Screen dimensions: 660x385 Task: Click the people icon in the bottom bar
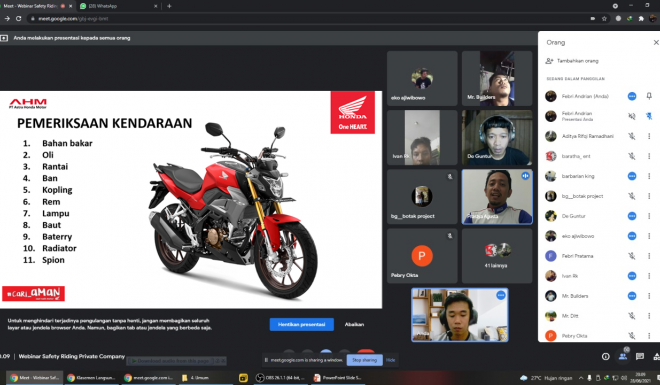623,356
